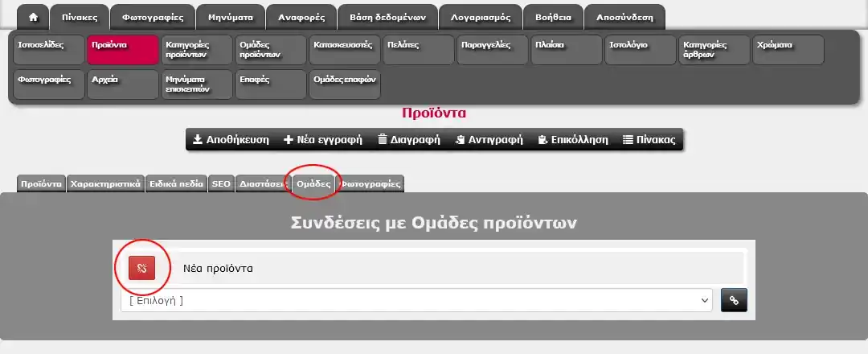Select the Χρώματα table button
868x354 pixels.
[788, 50]
